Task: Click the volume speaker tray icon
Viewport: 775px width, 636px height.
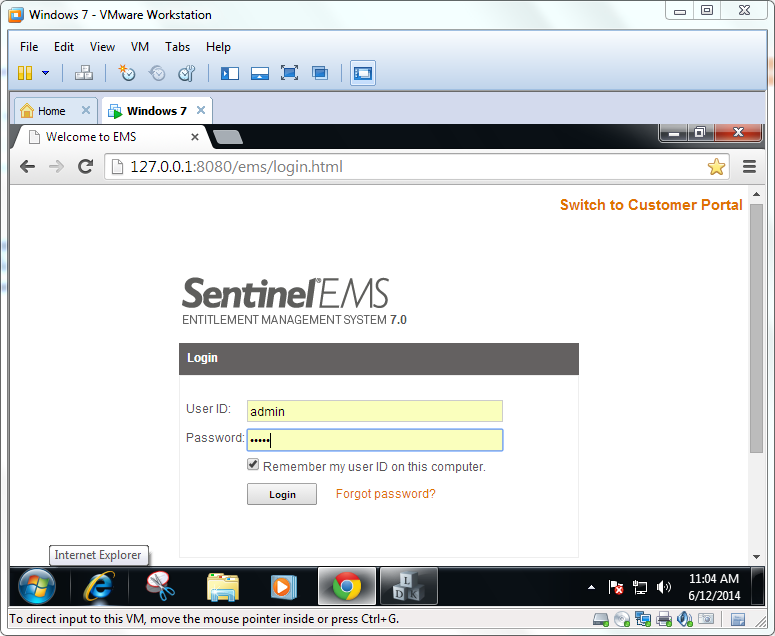Action: pyautogui.click(x=663, y=587)
